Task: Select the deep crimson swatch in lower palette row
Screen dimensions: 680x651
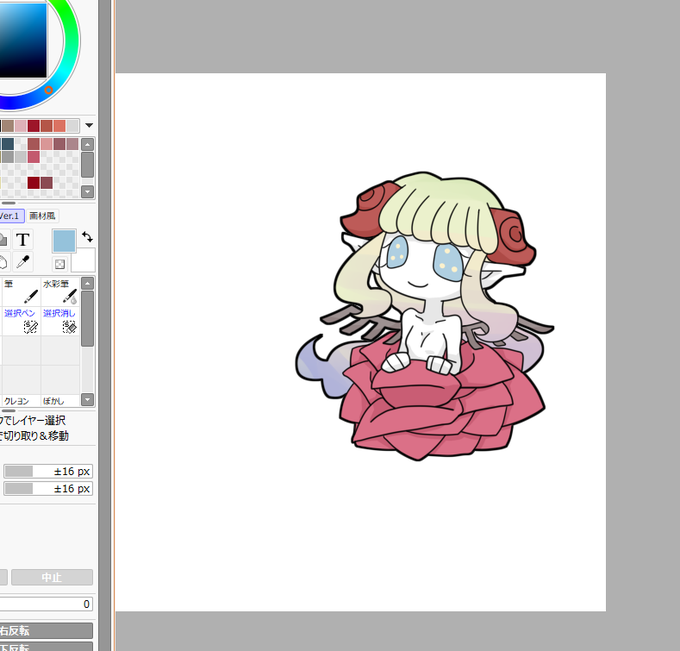Action: pos(33,183)
